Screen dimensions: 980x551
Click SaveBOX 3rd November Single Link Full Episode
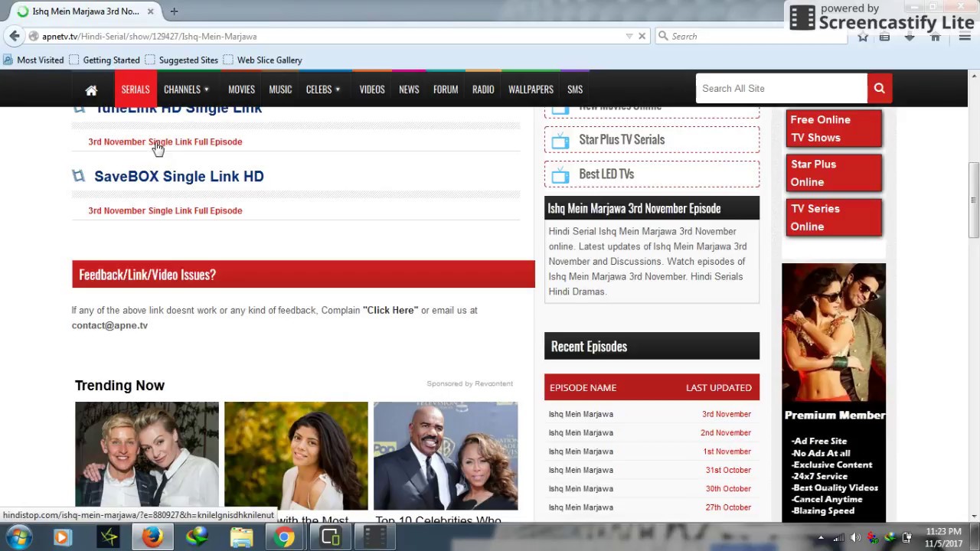[165, 210]
